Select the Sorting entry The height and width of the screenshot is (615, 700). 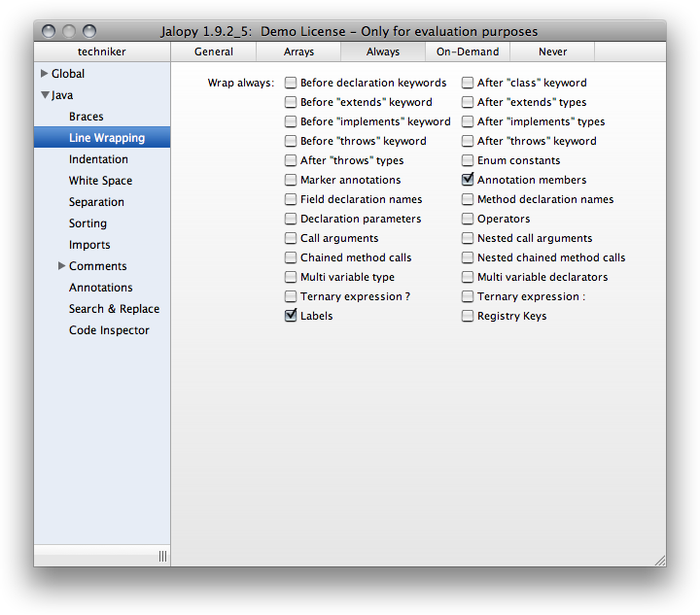click(87, 223)
